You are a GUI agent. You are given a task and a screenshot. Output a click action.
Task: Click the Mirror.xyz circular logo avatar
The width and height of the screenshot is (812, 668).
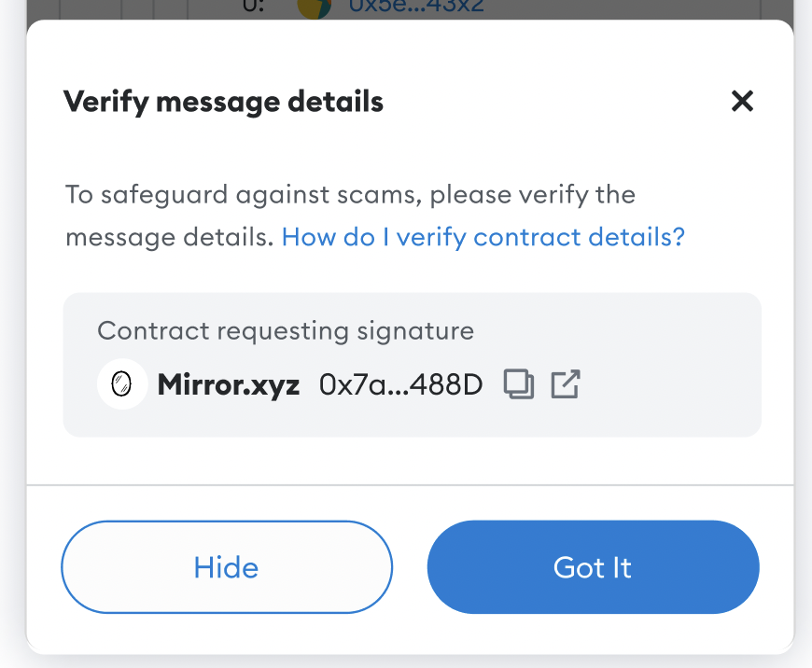tap(122, 383)
